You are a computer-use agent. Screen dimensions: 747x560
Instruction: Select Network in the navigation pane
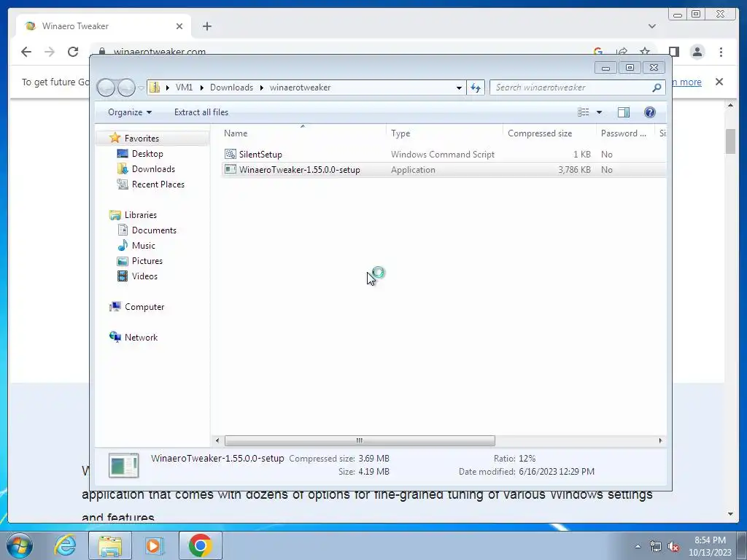(141, 337)
